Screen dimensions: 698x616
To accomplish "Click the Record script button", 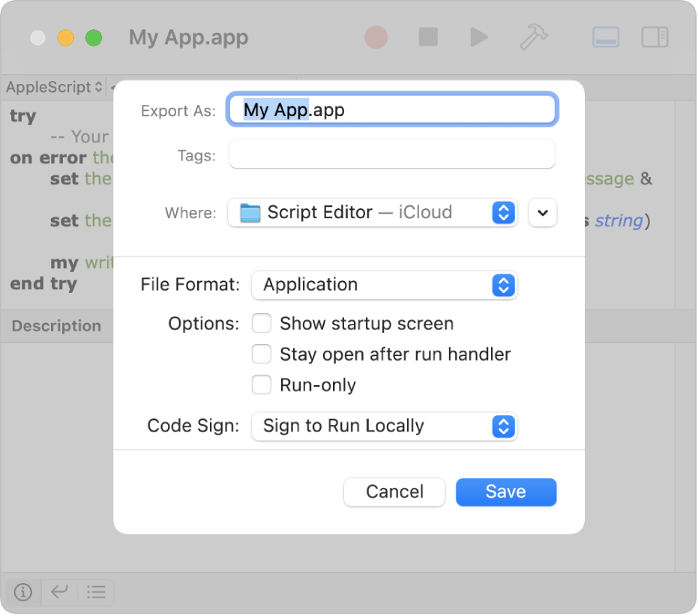I will tap(376, 37).
